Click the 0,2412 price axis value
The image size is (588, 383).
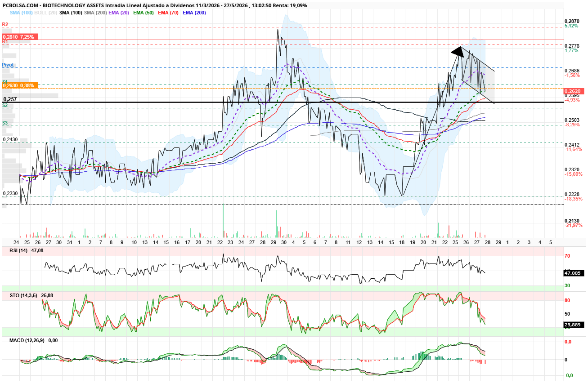click(x=572, y=144)
